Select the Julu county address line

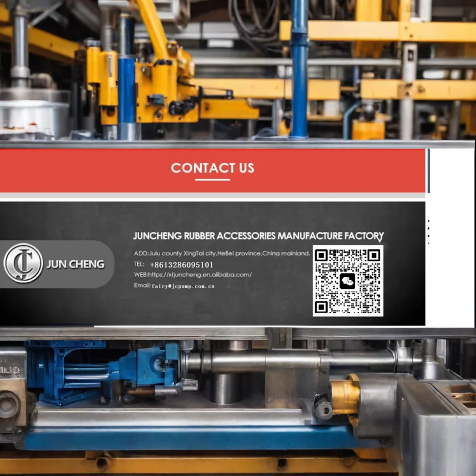pos(222,254)
